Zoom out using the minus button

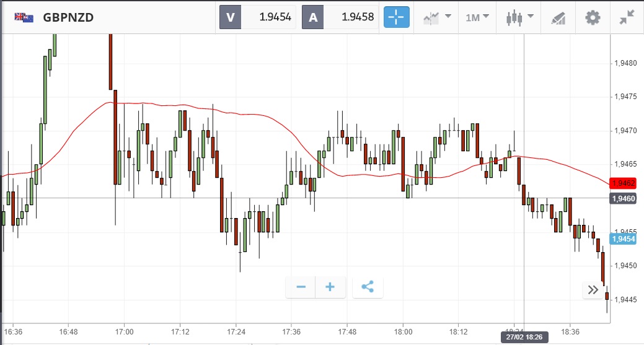coord(301,287)
